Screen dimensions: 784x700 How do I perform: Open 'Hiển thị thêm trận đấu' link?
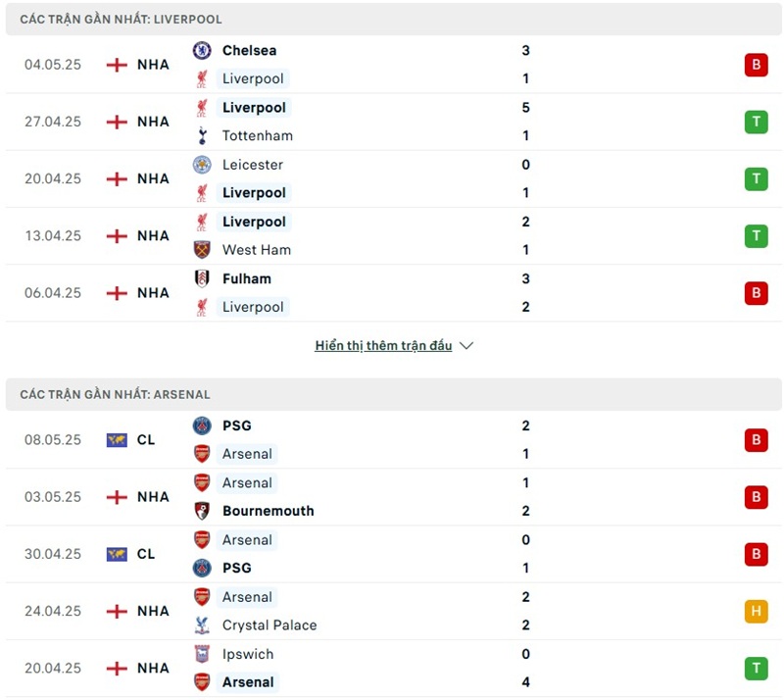[383, 346]
